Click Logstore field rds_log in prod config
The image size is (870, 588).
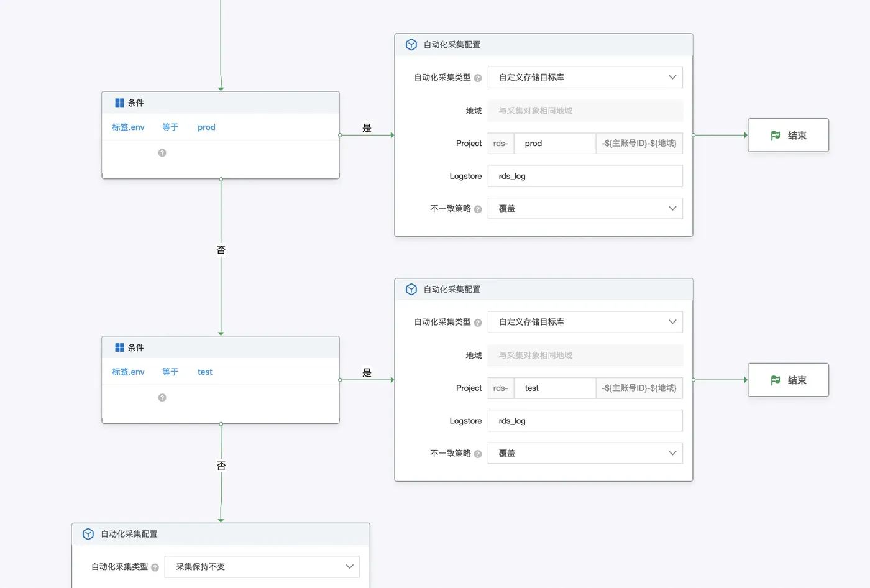[x=585, y=176]
